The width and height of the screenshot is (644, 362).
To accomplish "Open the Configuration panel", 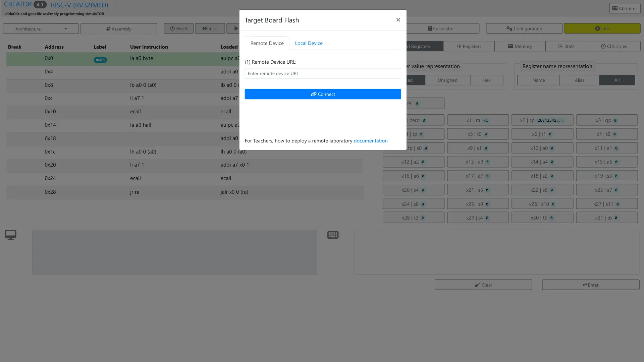I will (524, 28).
